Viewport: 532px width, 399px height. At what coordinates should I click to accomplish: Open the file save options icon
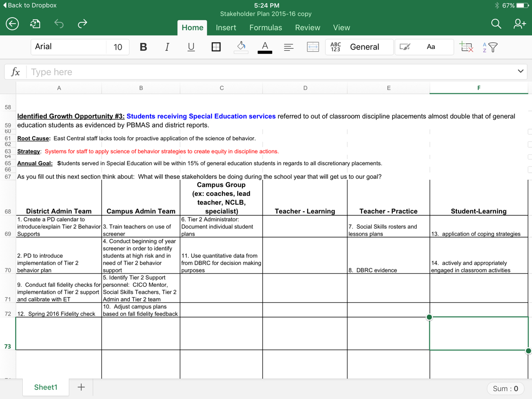[x=35, y=24]
